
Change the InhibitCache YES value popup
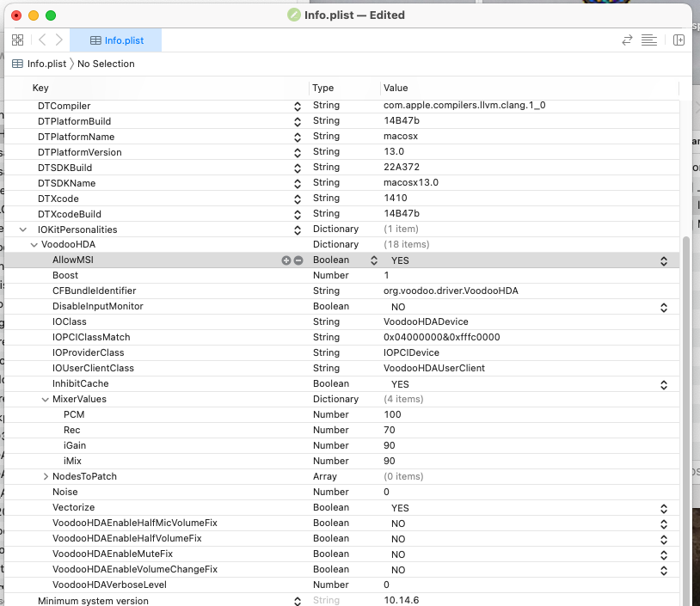click(x=664, y=385)
